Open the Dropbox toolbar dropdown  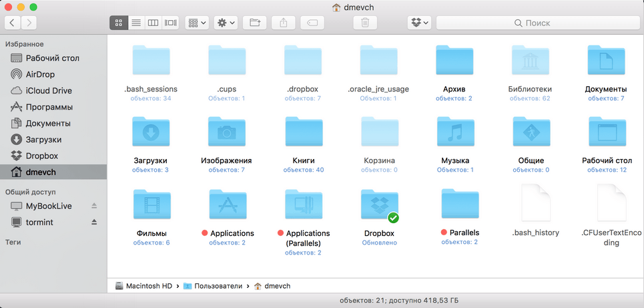(420, 23)
